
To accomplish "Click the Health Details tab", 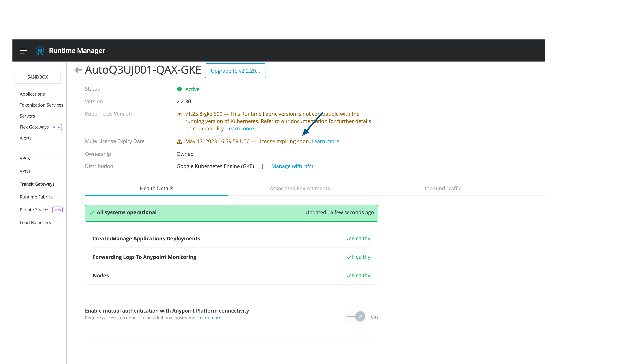I will click(x=156, y=188).
